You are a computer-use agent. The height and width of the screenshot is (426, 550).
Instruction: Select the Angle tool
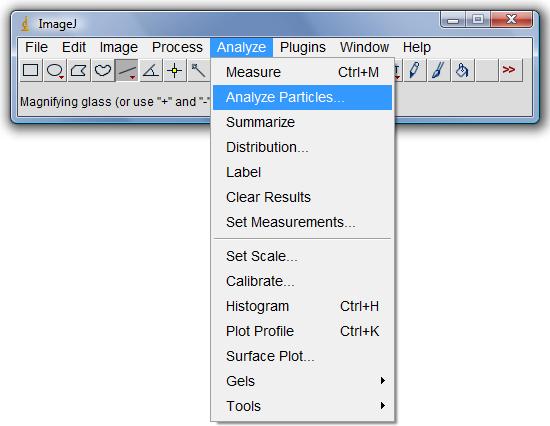(x=151, y=71)
